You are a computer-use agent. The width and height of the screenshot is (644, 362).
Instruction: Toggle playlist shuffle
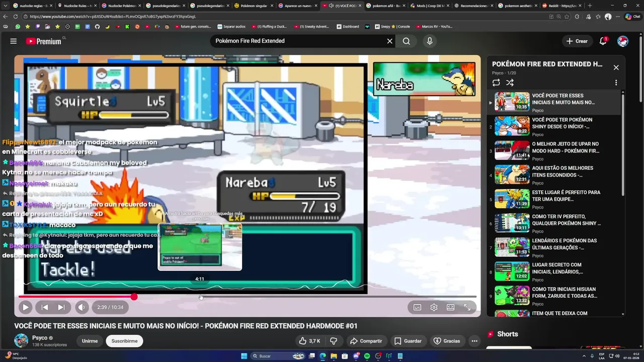[x=510, y=82]
